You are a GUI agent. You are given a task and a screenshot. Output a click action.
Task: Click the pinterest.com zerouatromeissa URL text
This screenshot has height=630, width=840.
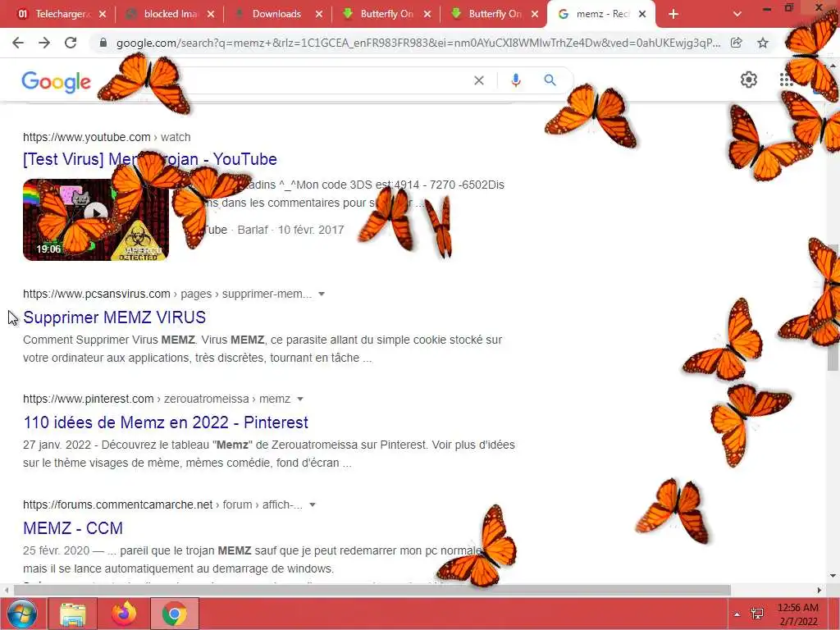click(x=157, y=399)
